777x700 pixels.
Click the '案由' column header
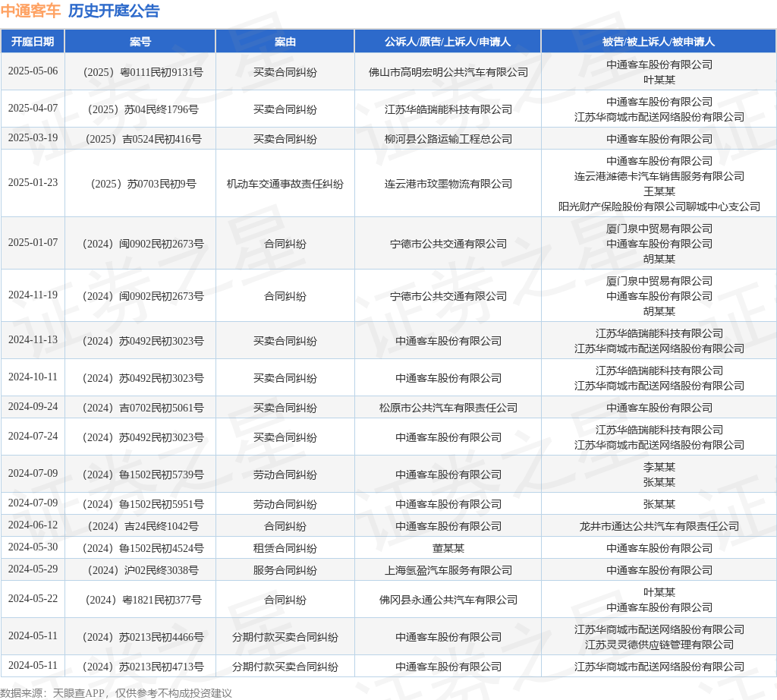click(x=285, y=42)
